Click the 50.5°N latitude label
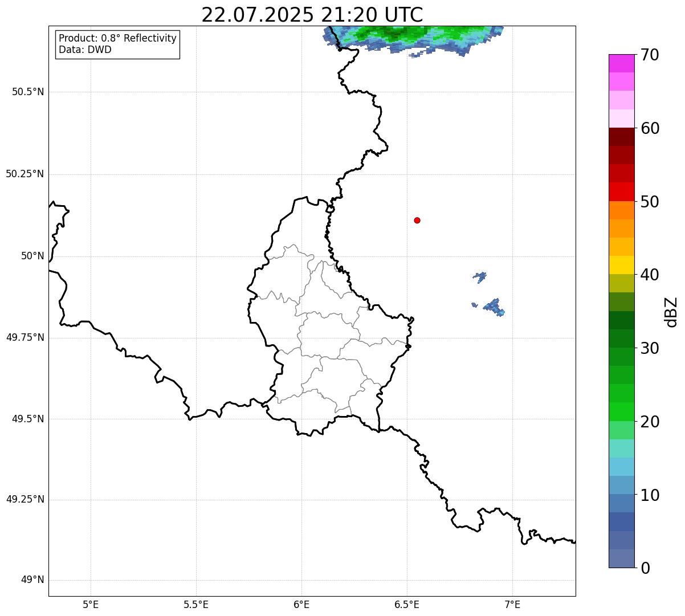This screenshot has width=685, height=616. pos(28,92)
